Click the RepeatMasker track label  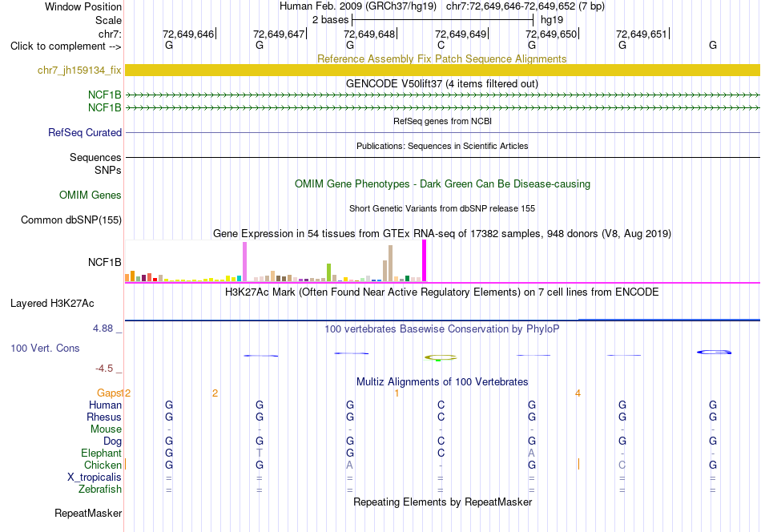(88, 513)
